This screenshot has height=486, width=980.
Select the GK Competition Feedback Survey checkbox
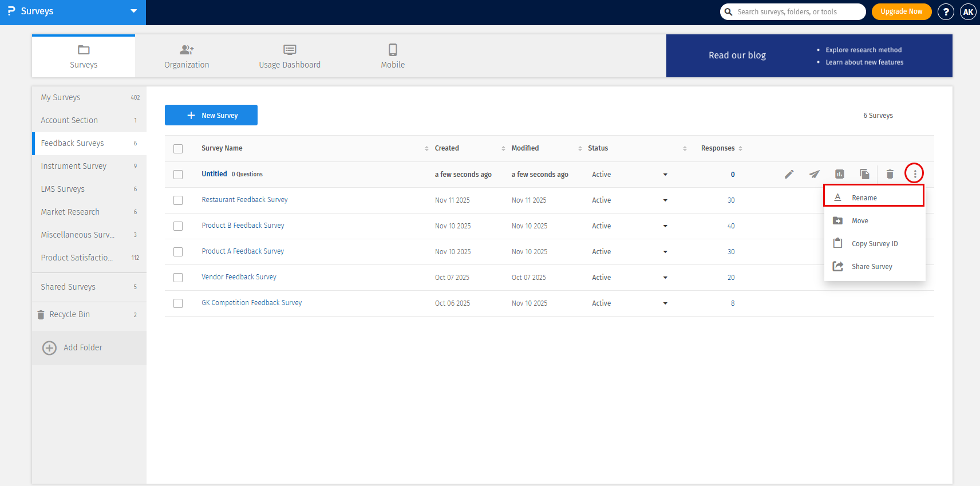[178, 303]
